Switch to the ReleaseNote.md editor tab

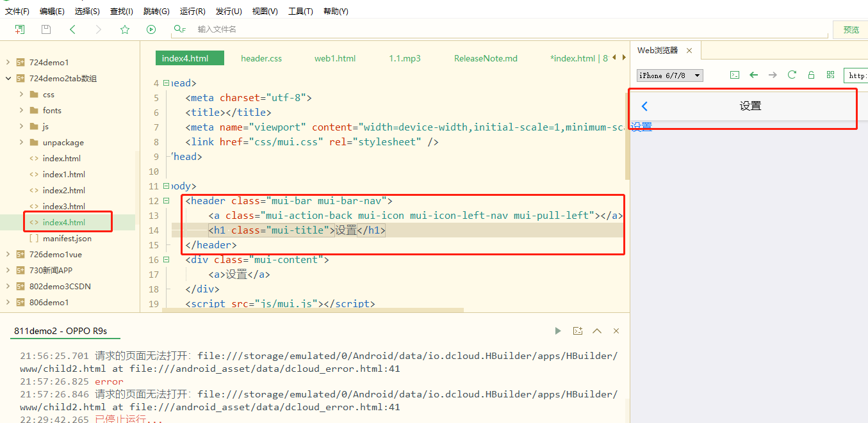point(486,58)
